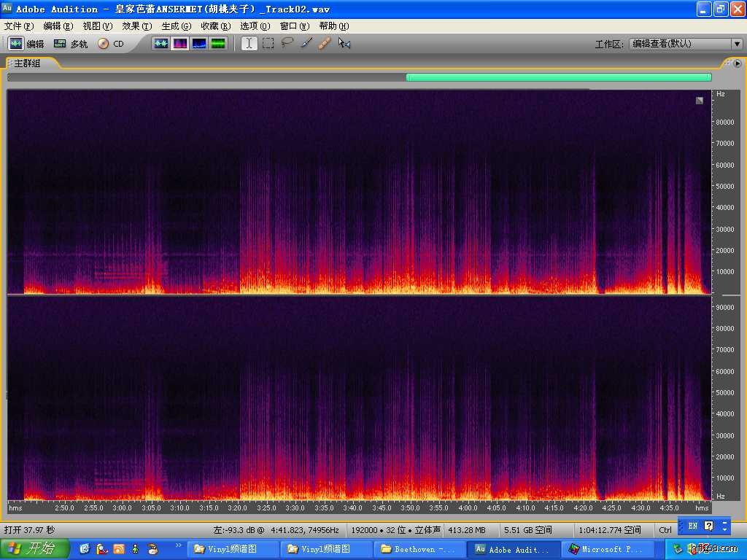Toggle the 编辑 edit view button
The image size is (747, 560).
point(26,44)
